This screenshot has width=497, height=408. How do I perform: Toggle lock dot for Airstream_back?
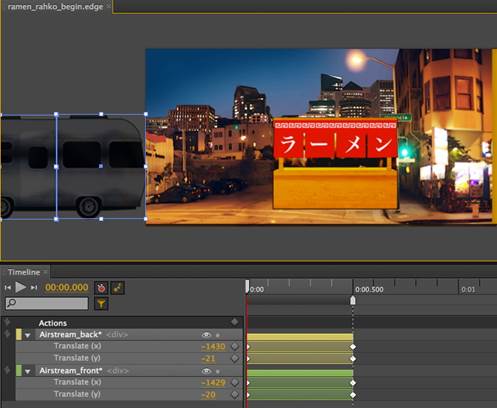click(x=218, y=335)
